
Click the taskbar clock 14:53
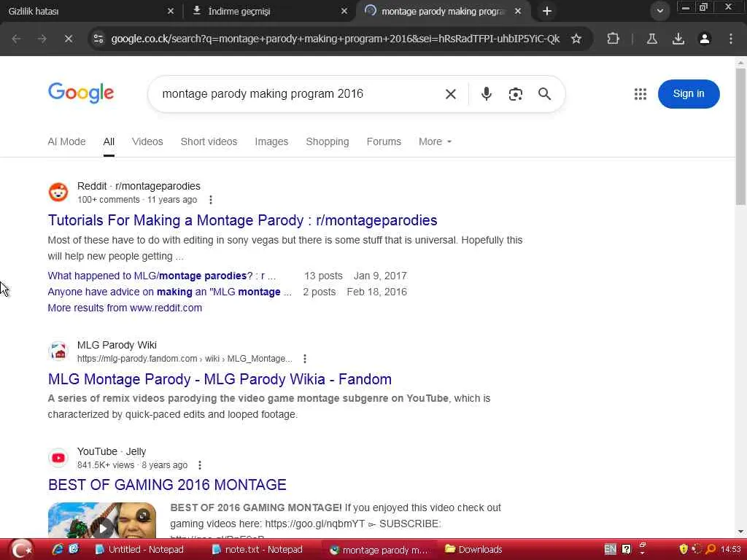pyautogui.click(x=730, y=550)
